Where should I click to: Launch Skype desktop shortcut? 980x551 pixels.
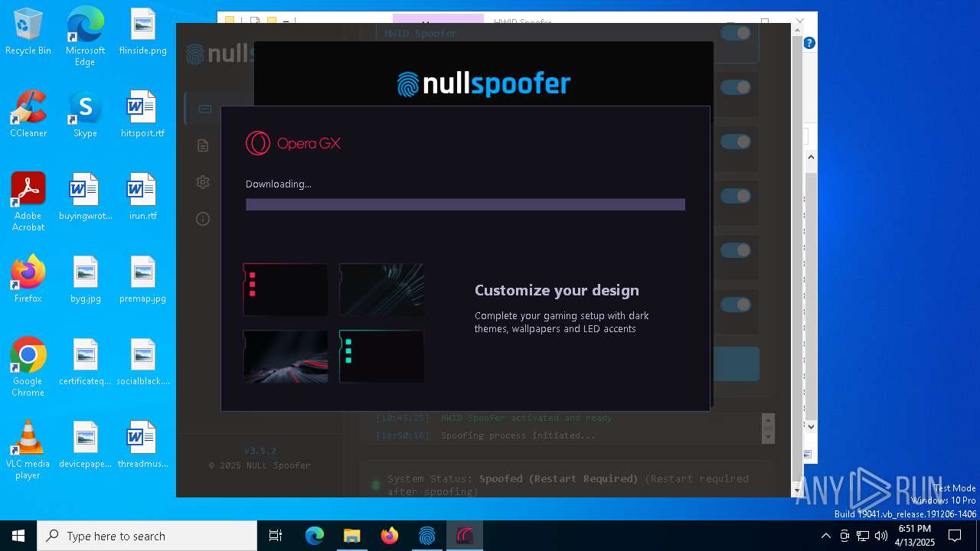[85, 115]
